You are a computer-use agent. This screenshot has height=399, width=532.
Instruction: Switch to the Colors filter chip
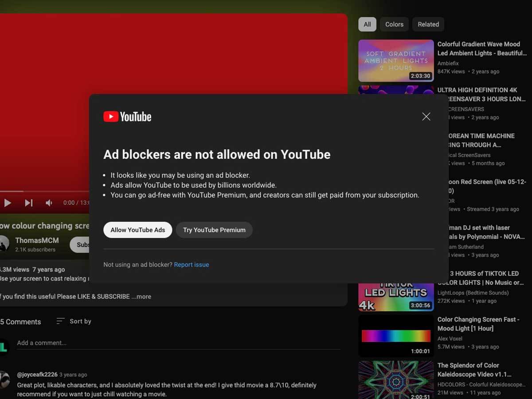(394, 24)
